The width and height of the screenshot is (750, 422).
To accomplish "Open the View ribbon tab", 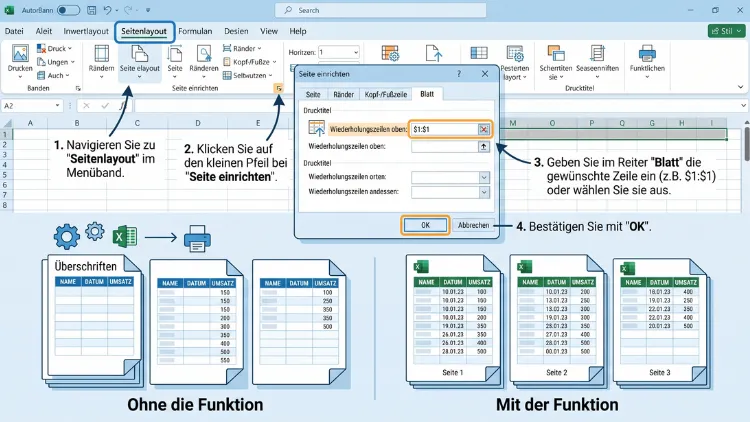I will [269, 31].
